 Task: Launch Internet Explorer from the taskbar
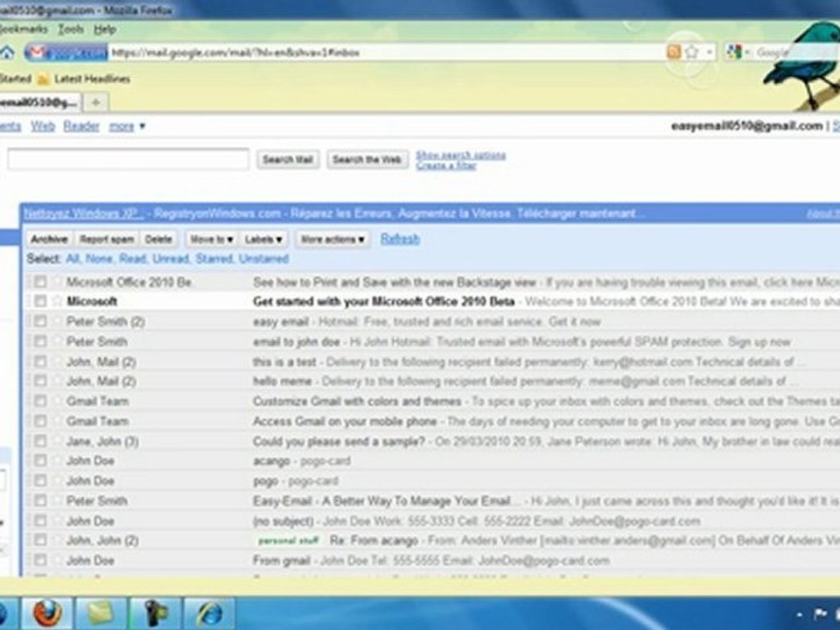pyautogui.click(x=209, y=612)
